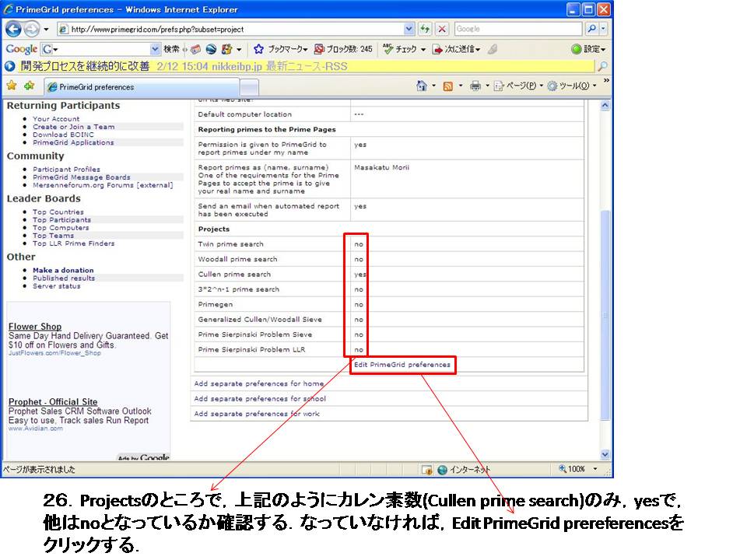Click the green Refresh arrows icon
This screenshot has height=560, width=747.
425,29
